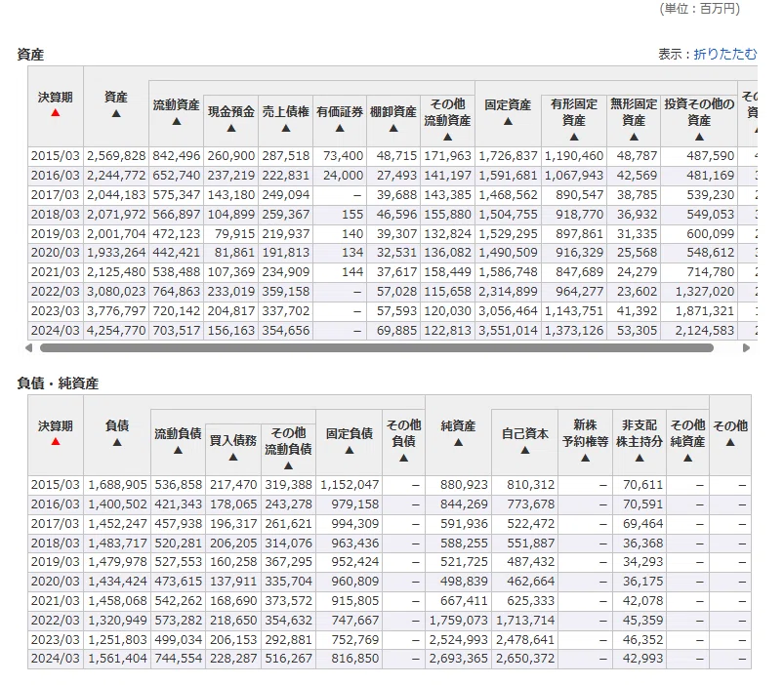Click net assets value 498,839
This screenshot has height=685, width=784.
[464, 582]
